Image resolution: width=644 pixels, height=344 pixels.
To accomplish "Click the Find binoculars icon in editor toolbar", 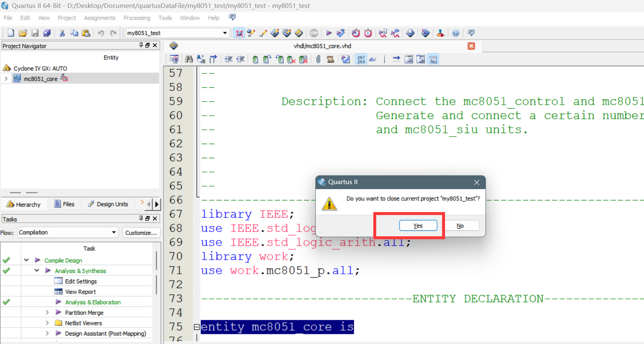I will [x=189, y=59].
